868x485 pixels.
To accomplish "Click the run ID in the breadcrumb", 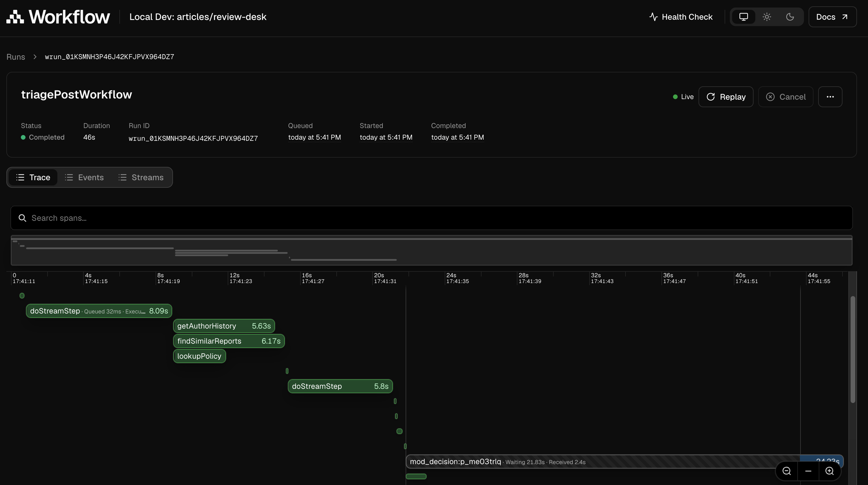I will [110, 56].
